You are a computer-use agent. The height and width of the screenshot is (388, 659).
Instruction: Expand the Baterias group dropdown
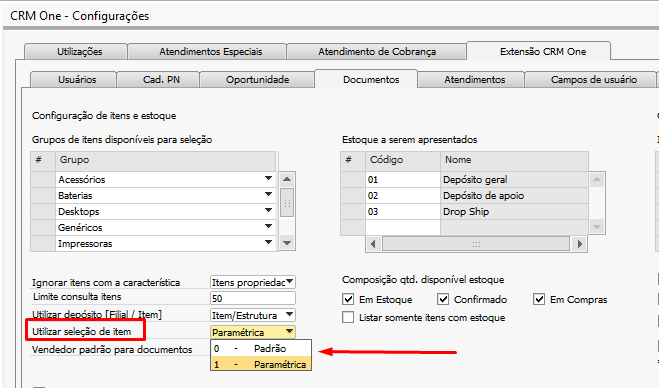click(x=268, y=195)
